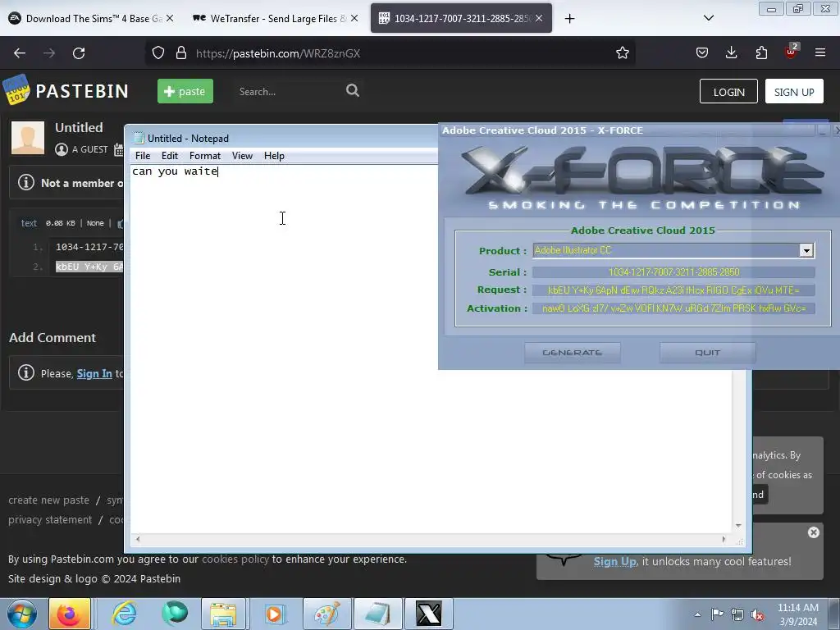Click the Sign Up link in popup
Image resolution: width=840 pixels, height=630 pixels.
615,561
